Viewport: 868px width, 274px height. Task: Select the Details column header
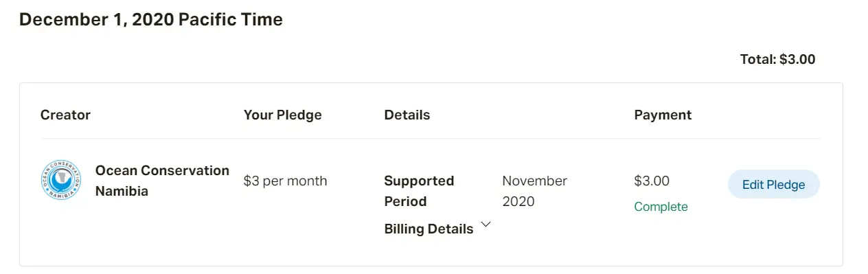[x=407, y=115]
